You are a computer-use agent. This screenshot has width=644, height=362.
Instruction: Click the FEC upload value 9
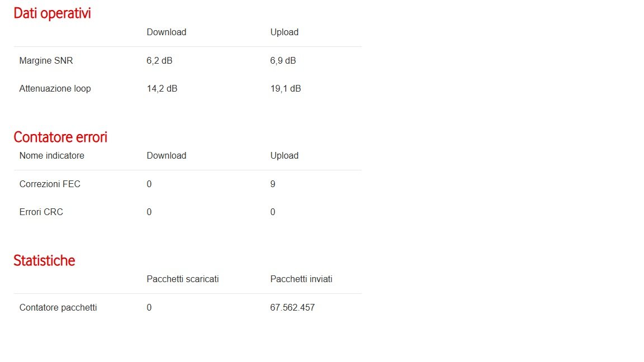273,184
